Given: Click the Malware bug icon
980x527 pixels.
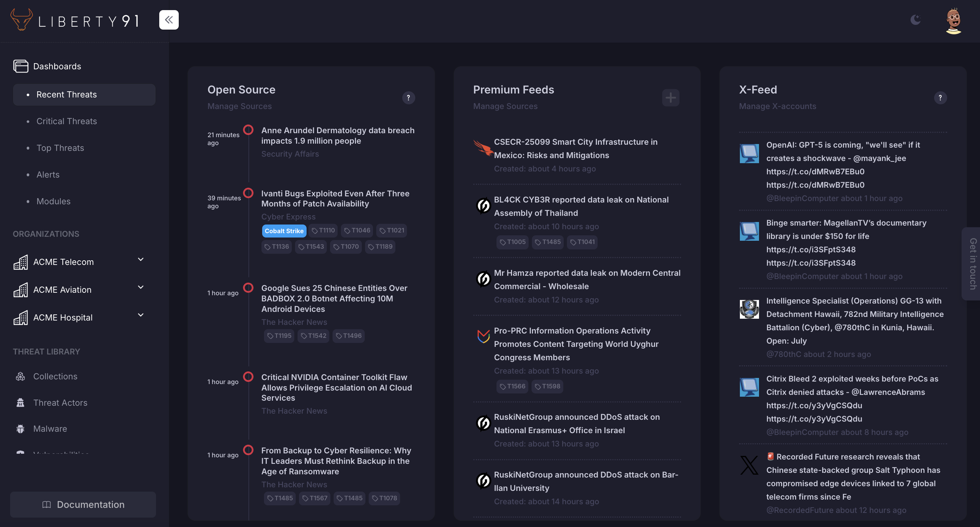Looking at the screenshot, I should pos(21,429).
